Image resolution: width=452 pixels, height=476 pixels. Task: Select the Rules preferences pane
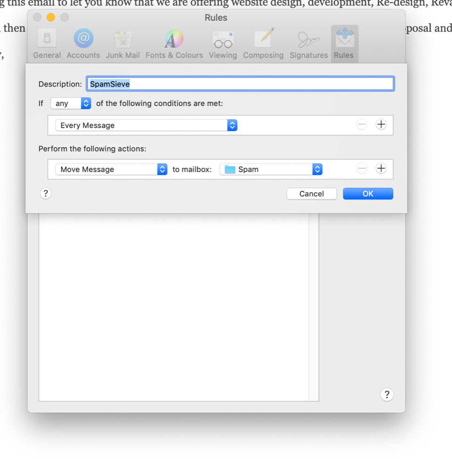pos(344,43)
